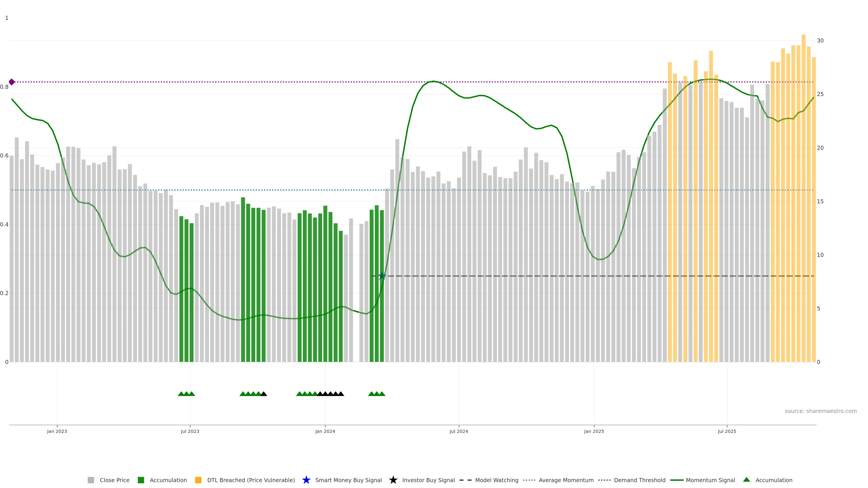Image resolution: width=868 pixels, height=488 pixels.
Task: Click the Jul 2025 axis tick label
Action: tap(727, 431)
